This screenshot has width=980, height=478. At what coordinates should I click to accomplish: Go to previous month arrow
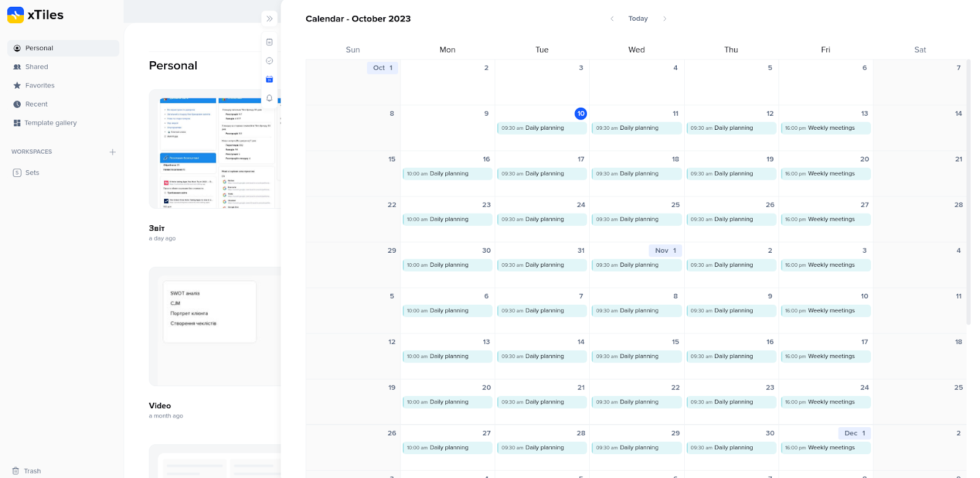pyautogui.click(x=612, y=18)
